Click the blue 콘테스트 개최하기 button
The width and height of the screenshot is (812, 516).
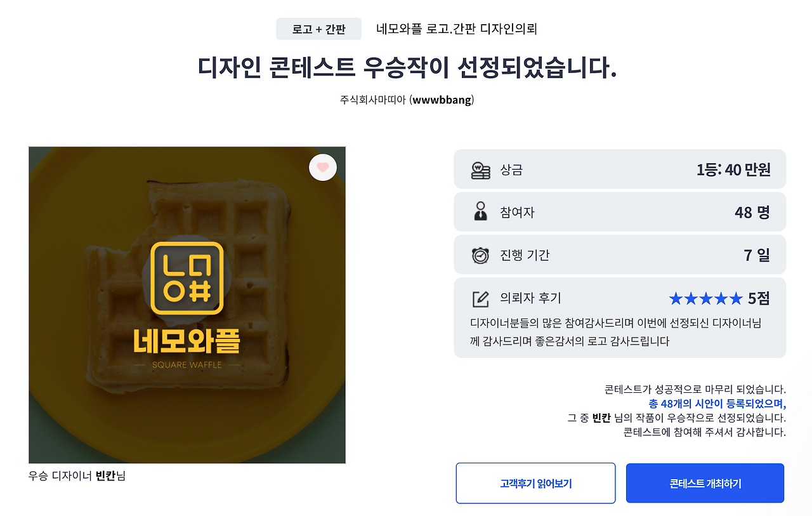[705, 483]
